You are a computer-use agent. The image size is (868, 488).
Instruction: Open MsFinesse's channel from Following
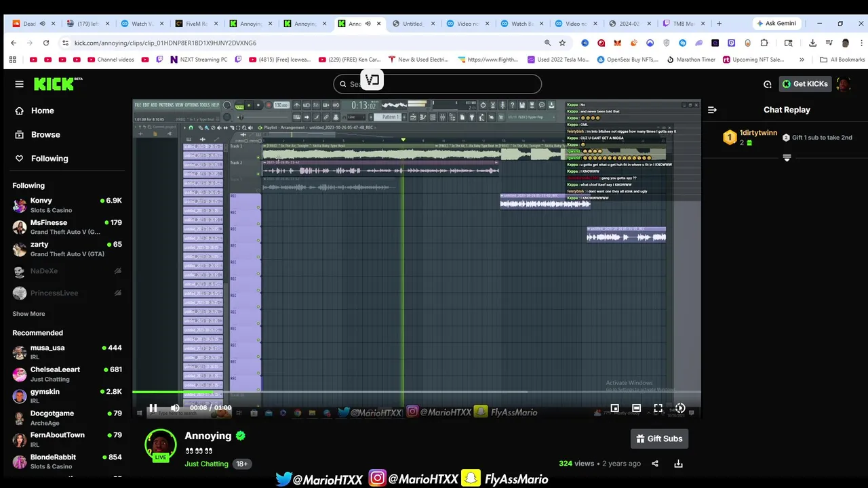[66, 227]
